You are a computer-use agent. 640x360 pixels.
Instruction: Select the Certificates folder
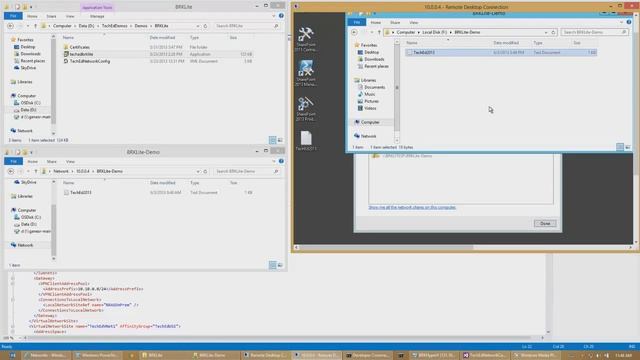pos(79,47)
